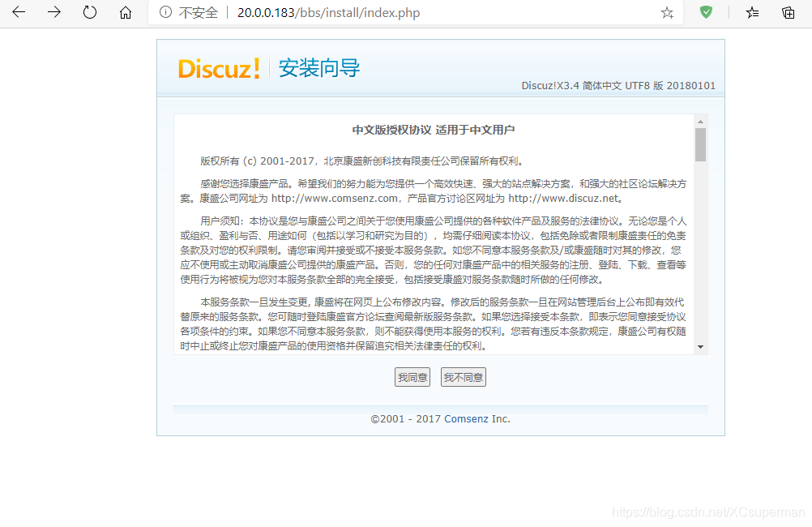Click the 中文版授权协议 适用于中文用户 title

pyautogui.click(x=434, y=130)
